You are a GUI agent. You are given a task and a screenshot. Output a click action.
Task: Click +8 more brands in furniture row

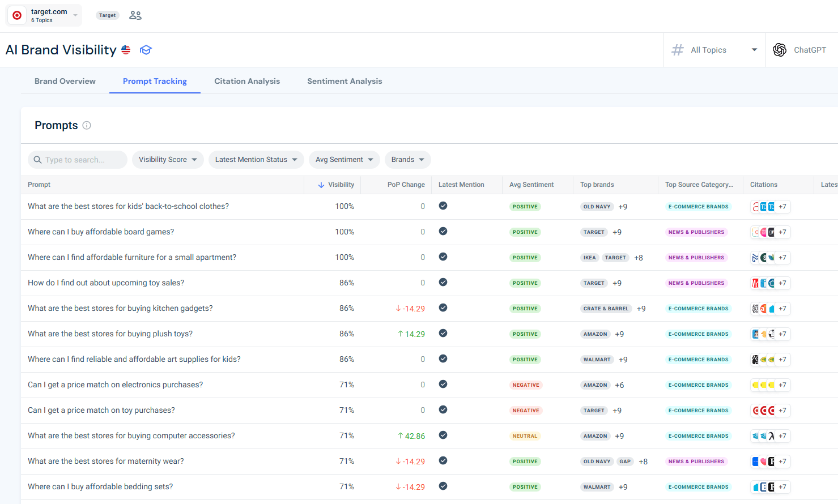point(639,258)
